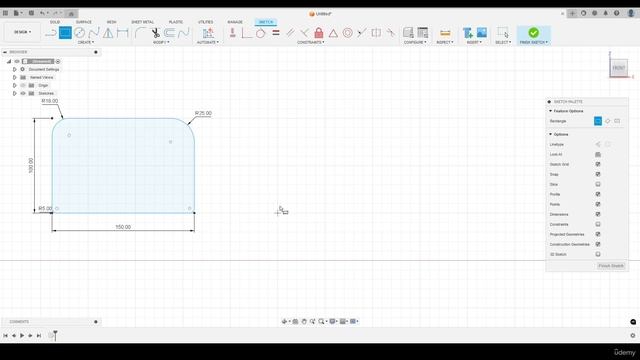Open the Create dropdown menu

tap(86, 42)
